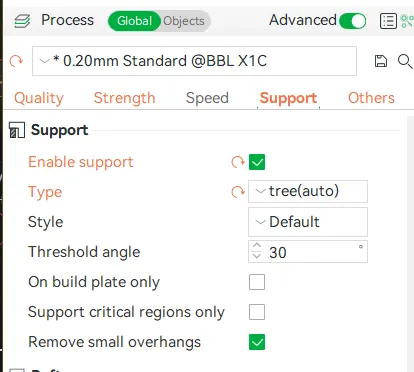Increase Threshold angle with up arrow
Screen dimensions: 414x372
[x=256, y=246]
